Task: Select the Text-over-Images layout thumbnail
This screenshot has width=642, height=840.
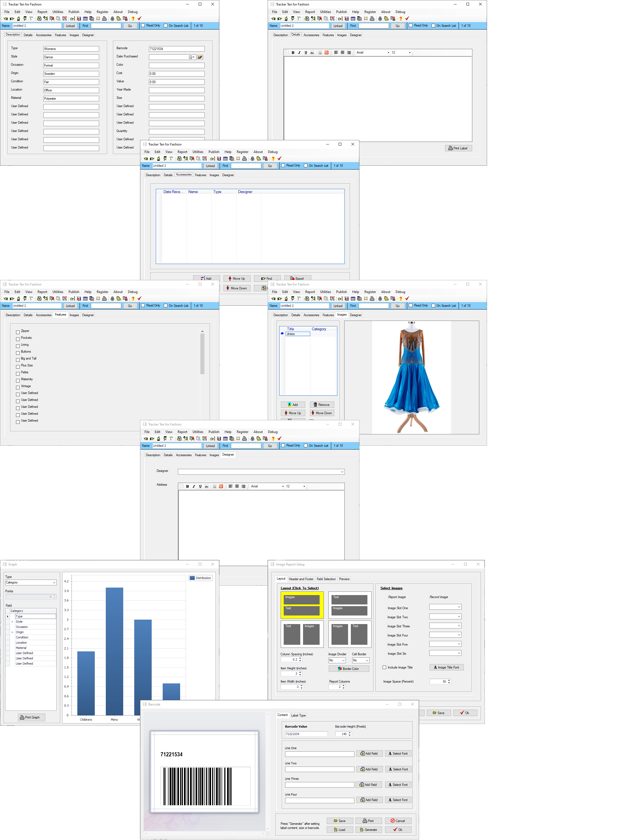Action: click(x=349, y=605)
